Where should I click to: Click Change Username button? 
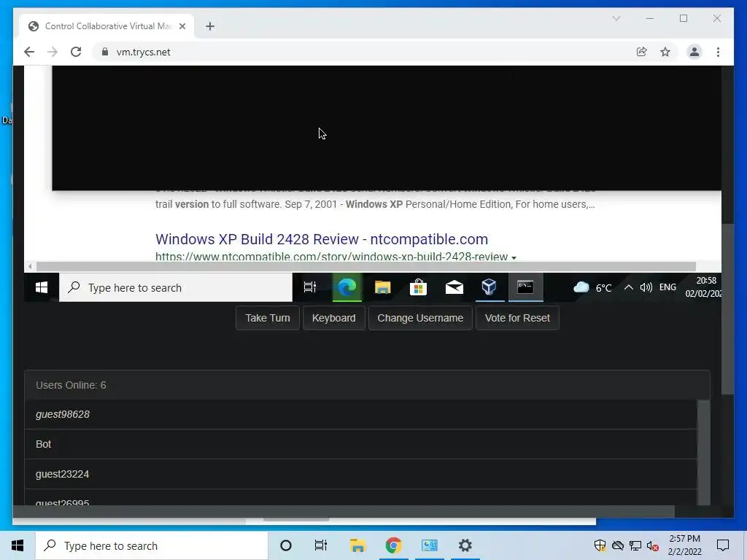[420, 318]
